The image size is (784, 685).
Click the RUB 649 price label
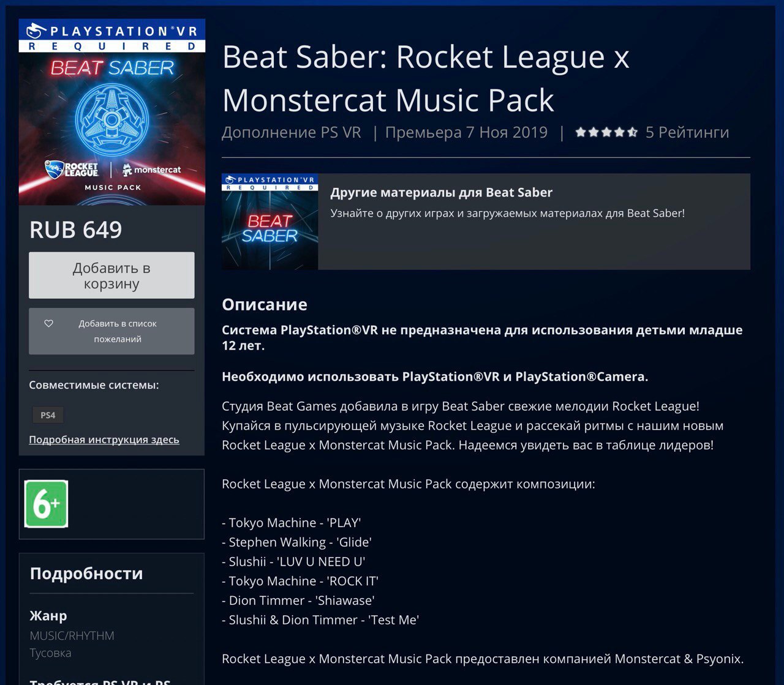76,230
